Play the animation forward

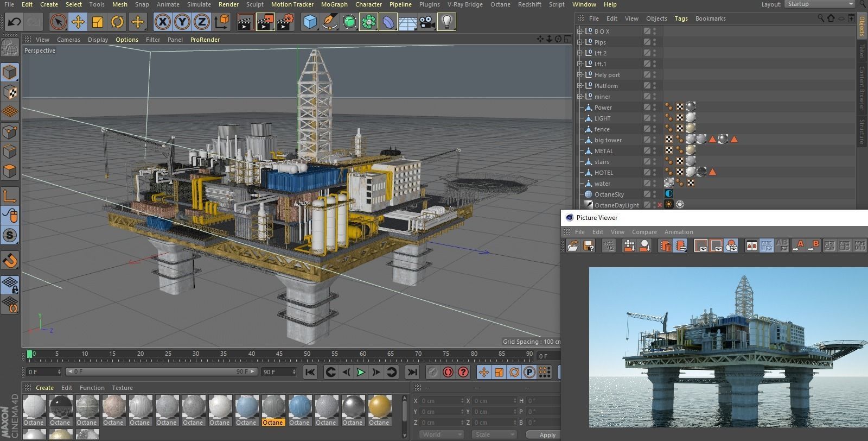(360, 372)
